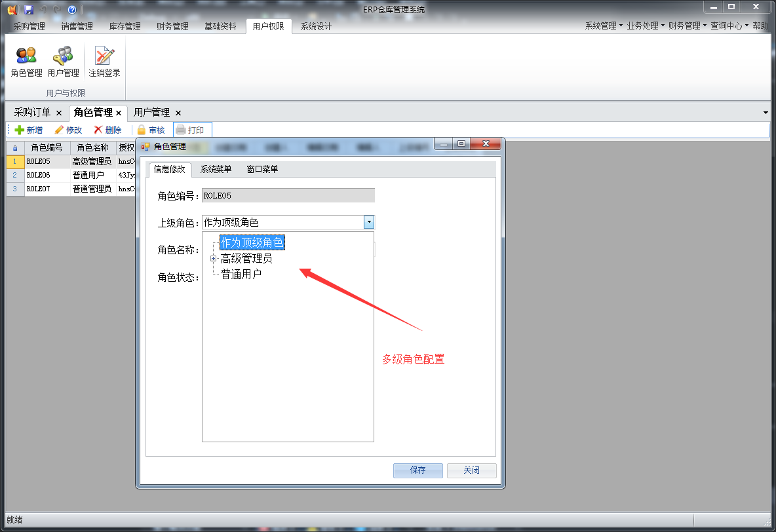Click the 删除 (Delete) icon
Viewport: 776px width, 532px height.
[107, 129]
